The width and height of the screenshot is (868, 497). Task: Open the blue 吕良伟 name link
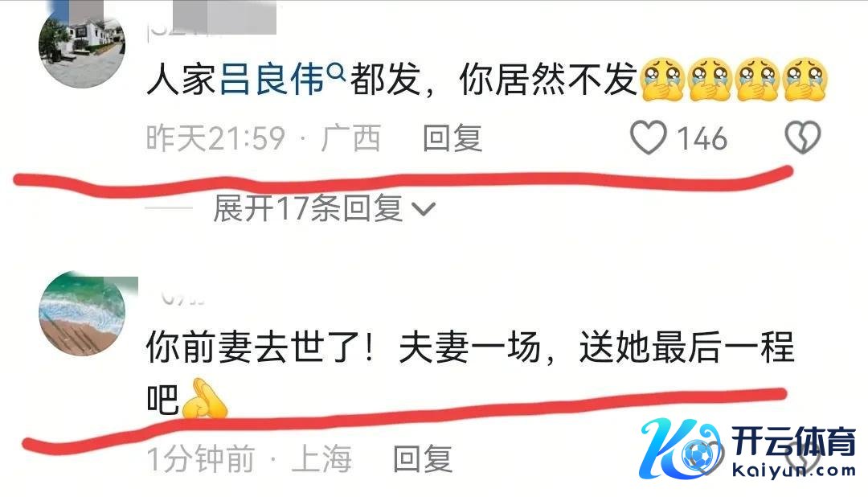pyautogui.click(x=272, y=80)
